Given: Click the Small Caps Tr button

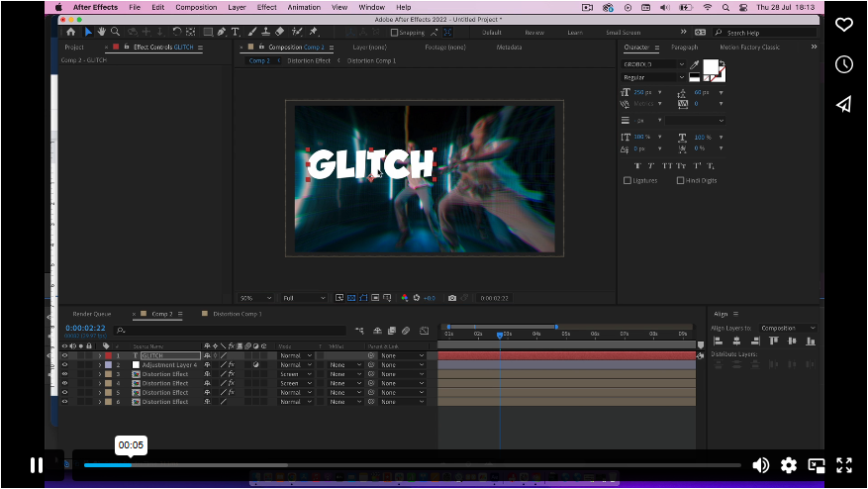Looking at the screenshot, I should [681, 165].
